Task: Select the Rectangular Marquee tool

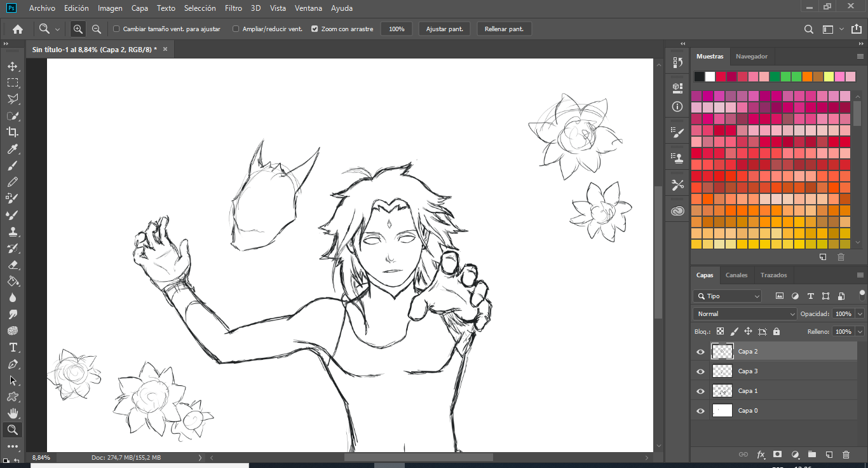Action: click(x=13, y=83)
